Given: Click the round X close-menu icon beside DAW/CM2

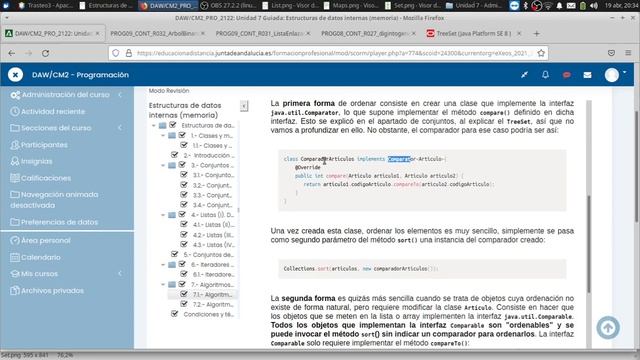Looking at the screenshot, I should (x=15, y=75).
